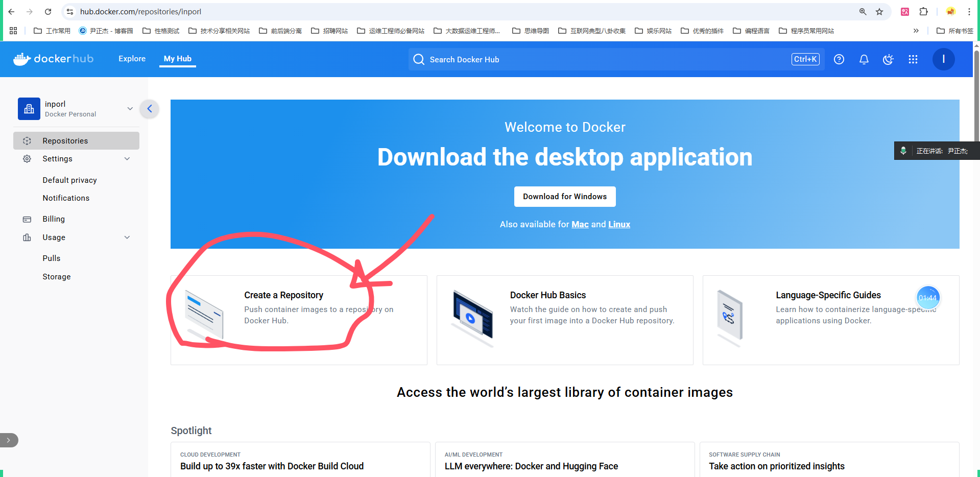Viewport: 980px width, 477px height.
Task: Open the Billing page label
Action: coord(54,219)
